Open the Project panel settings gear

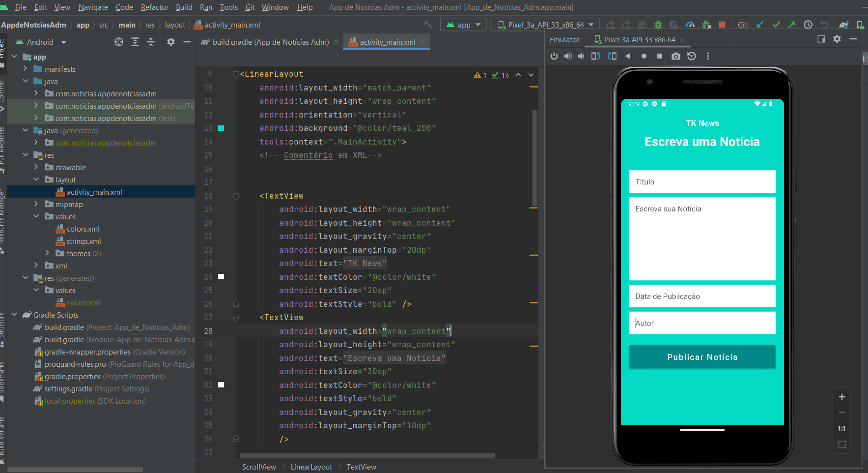(170, 42)
